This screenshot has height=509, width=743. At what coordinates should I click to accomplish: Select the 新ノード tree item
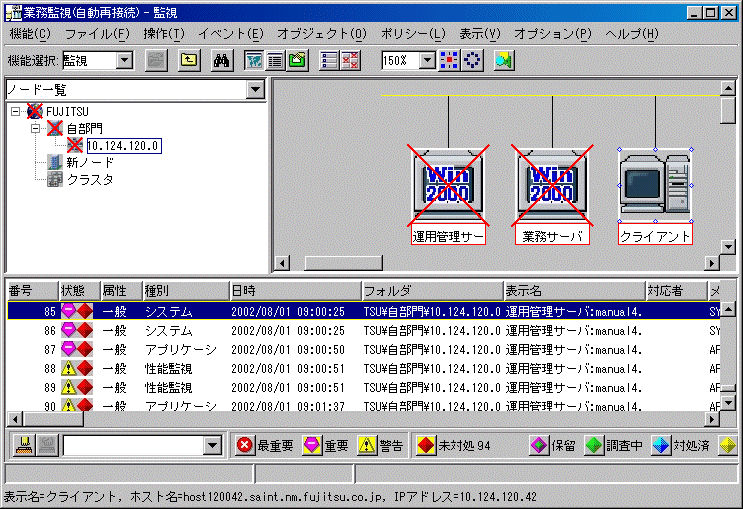(x=90, y=163)
